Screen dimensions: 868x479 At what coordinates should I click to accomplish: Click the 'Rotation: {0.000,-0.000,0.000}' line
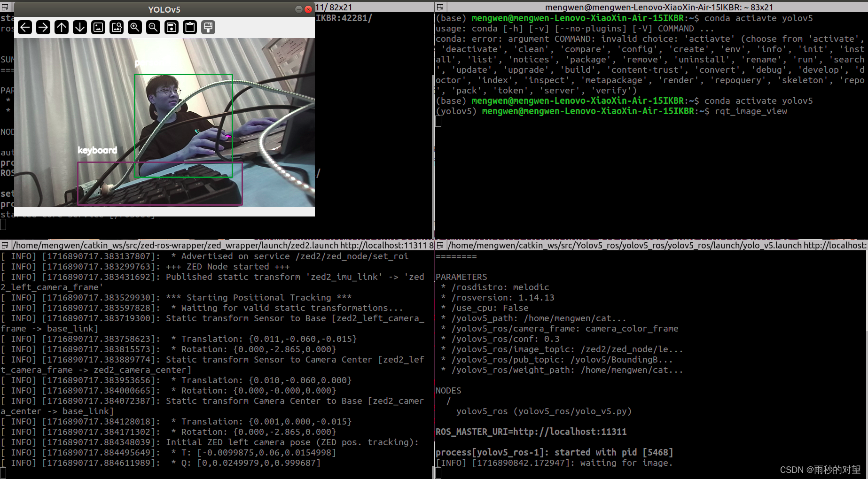[x=169, y=391]
